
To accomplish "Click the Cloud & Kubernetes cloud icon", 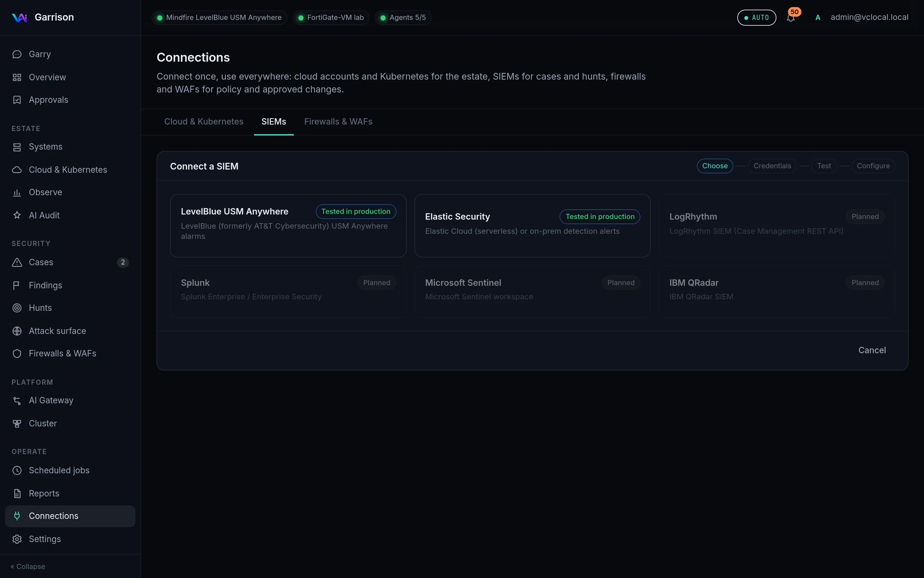I will pyautogui.click(x=17, y=170).
